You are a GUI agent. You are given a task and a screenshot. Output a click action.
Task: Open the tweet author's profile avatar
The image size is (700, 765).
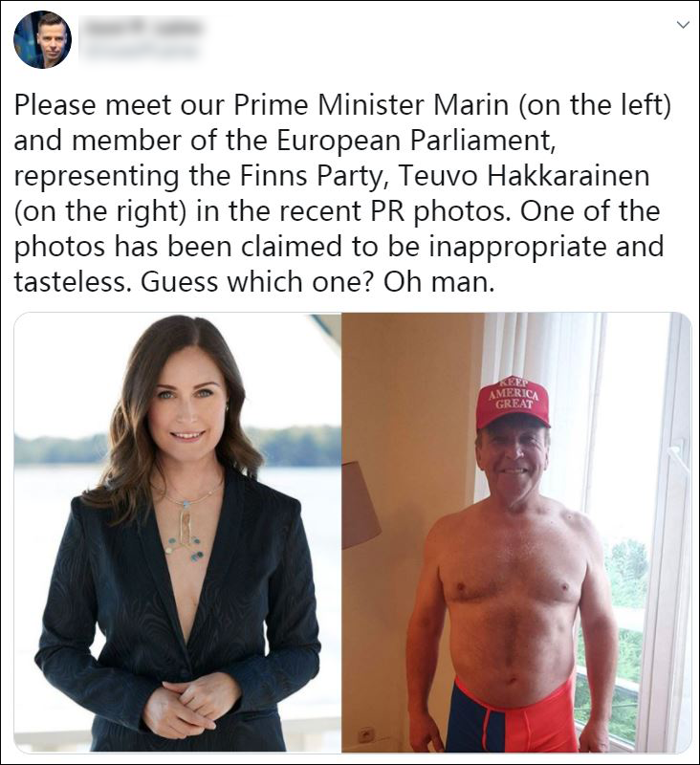click(x=42, y=39)
